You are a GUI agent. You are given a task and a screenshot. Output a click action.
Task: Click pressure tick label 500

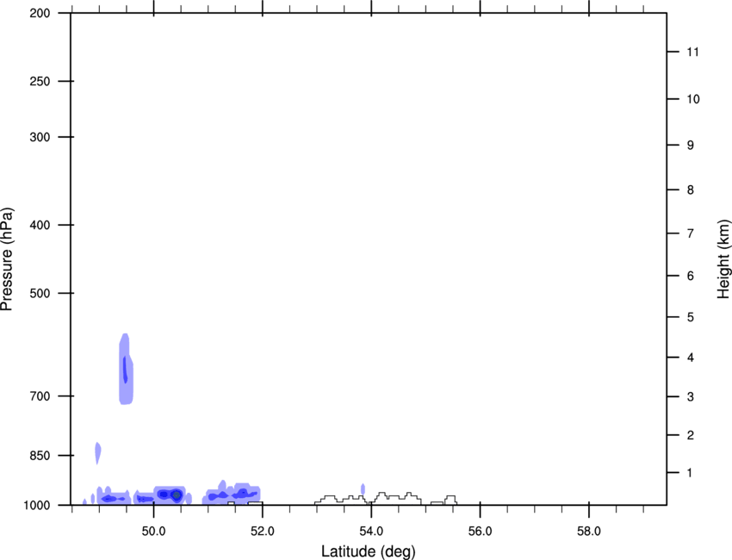[x=40, y=293]
